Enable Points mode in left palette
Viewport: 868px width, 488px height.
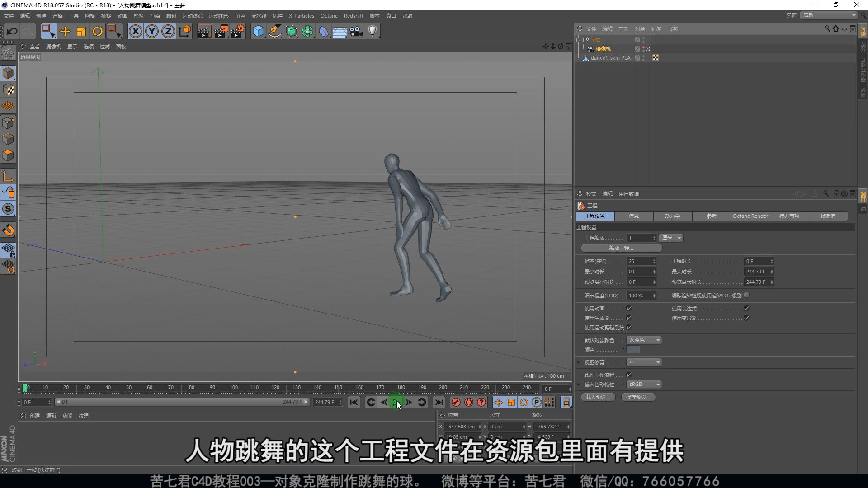tap(8, 123)
